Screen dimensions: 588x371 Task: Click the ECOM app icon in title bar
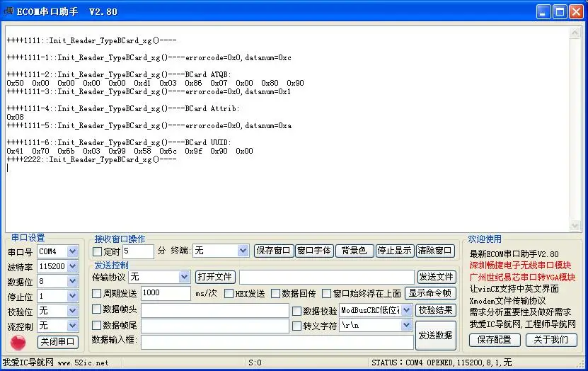click(8, 11)
